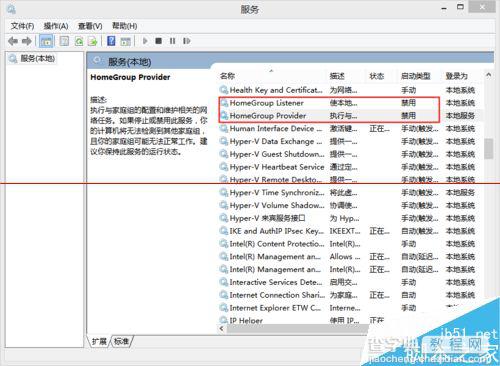Screen dimensions: 500x366
Task: Click the icon beside IKE and AuthIP IPsec
Action: tap(224, 231)
